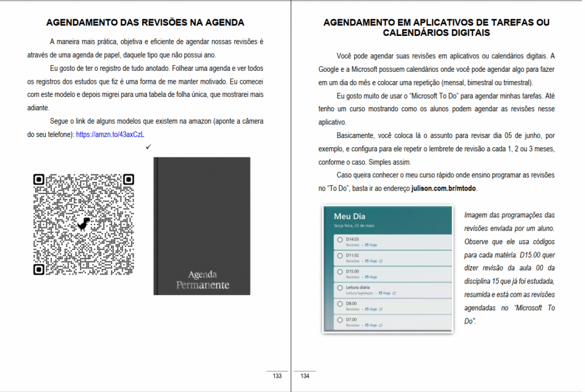The height and width of the screenshot is (392, 585).
Task: Open the amzn.to/43axCzL link
Action: [x=110, y=135]
